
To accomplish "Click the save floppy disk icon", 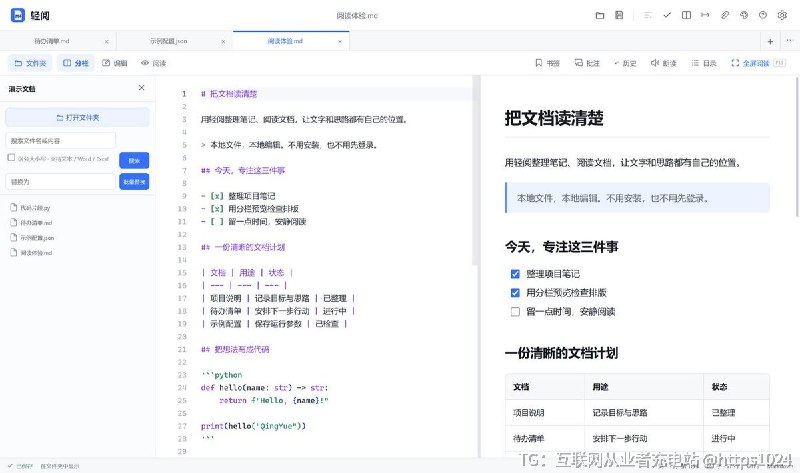I will pyautogui.click(x=619, y=15).
